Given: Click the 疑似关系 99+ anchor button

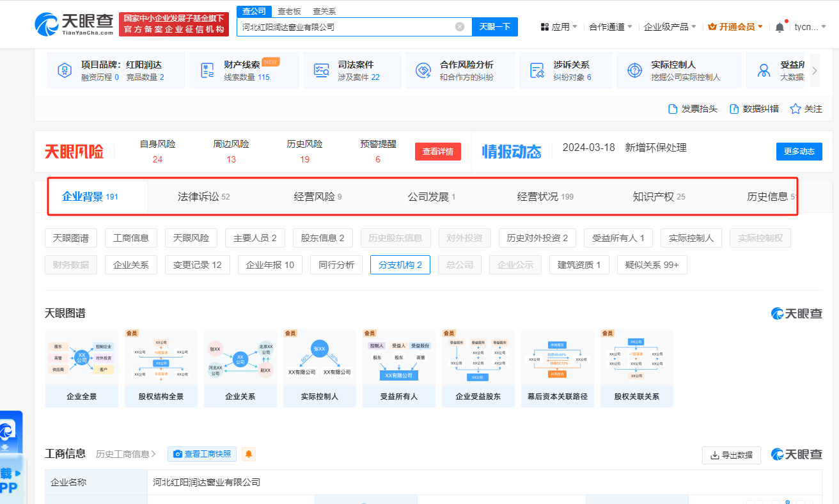Looking at the screenshot, I should pyautogui.click(x=652, y=265).
